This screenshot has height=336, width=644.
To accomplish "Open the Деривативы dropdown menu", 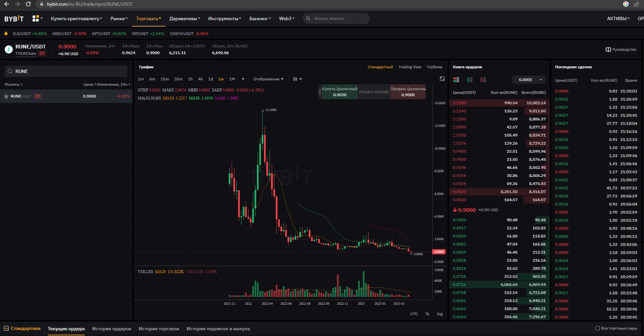I will click(x=185, y=18).
